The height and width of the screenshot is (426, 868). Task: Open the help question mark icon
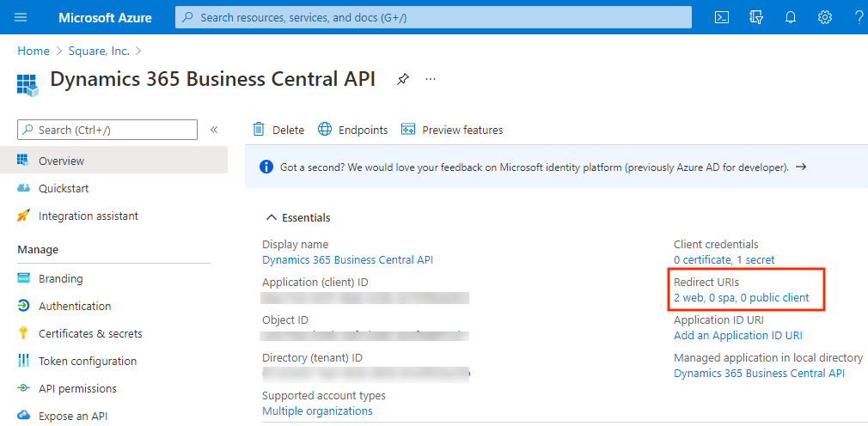859,17
